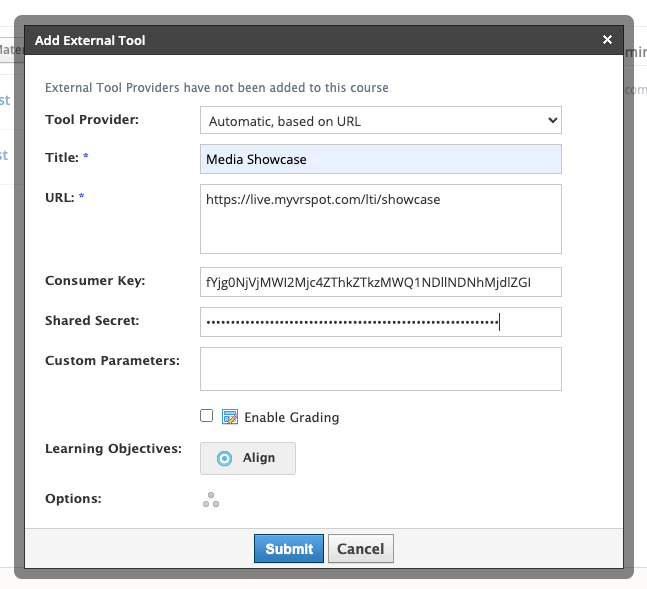The width and height of the screenshot is (647, 589).
Task: Click the Tool Provider label
Action: (x=92, y=120)
